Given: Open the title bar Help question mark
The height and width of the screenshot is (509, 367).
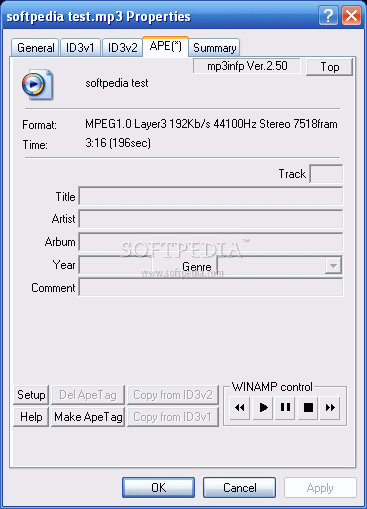Looking at the screenshot, I should [328, 15].
